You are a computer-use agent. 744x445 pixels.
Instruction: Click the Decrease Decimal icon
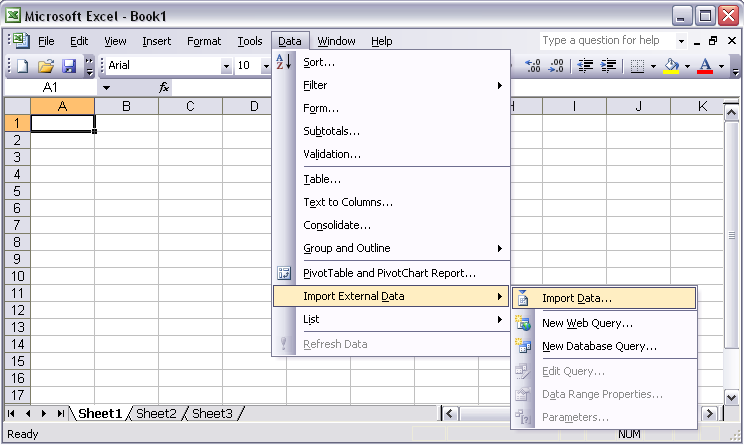(x=556, y=65)
